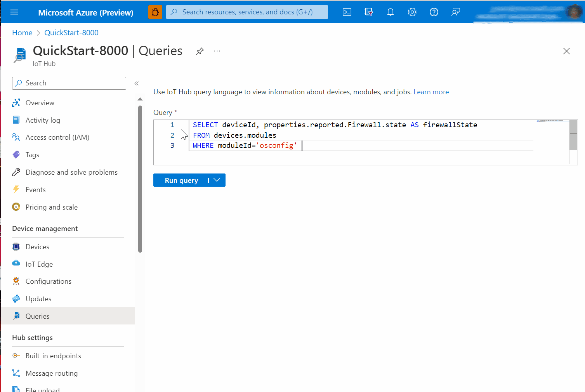
Task: Collapse the left navigation menu
Action: [x=137, y=83]
